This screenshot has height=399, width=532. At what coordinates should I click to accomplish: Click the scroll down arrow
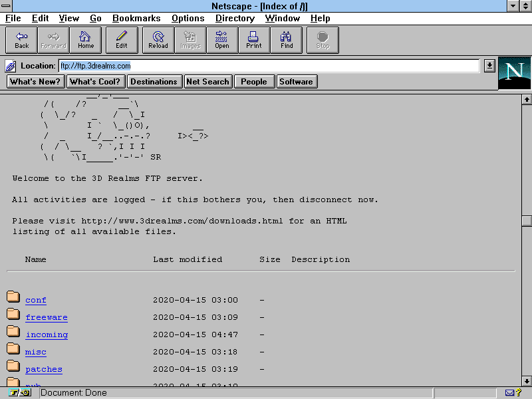pos(527,381)
